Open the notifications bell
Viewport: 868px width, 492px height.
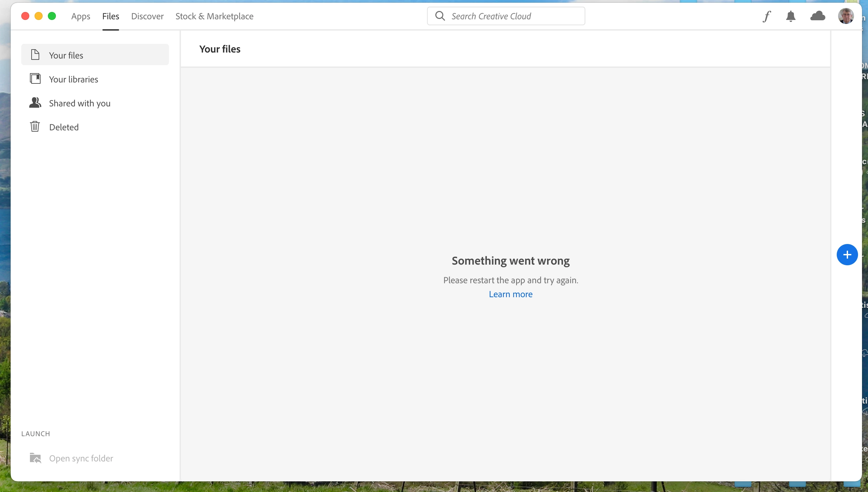[x=790, y=16]
